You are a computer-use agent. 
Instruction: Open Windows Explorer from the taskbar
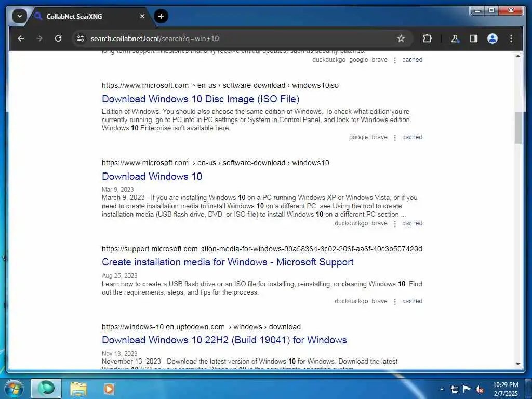[78, 389]
